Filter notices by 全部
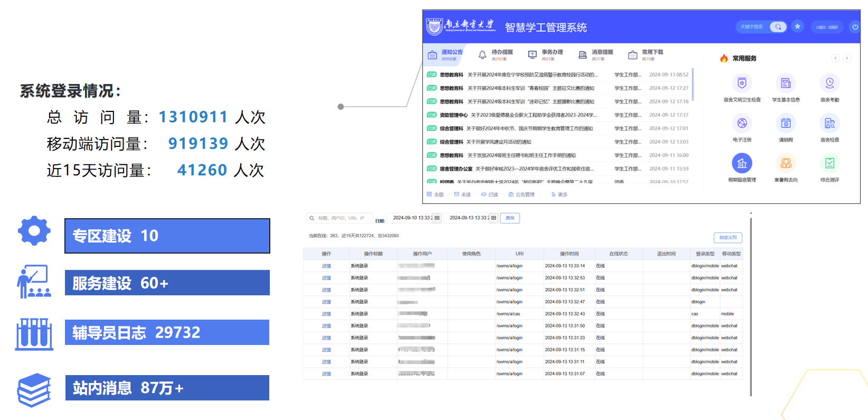The height and width of the screenshot is (420, 868). click(436, 194)
